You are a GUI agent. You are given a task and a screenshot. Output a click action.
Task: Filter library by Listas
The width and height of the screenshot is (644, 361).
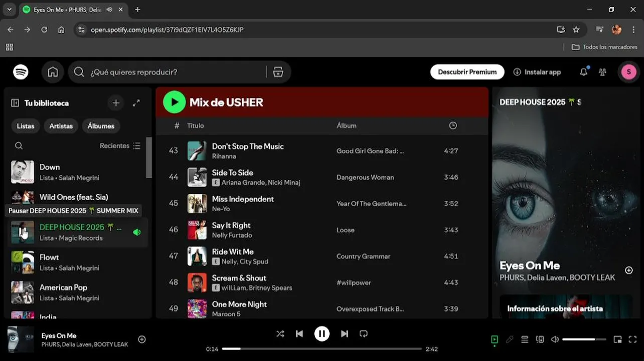click(x=26, y=126)
